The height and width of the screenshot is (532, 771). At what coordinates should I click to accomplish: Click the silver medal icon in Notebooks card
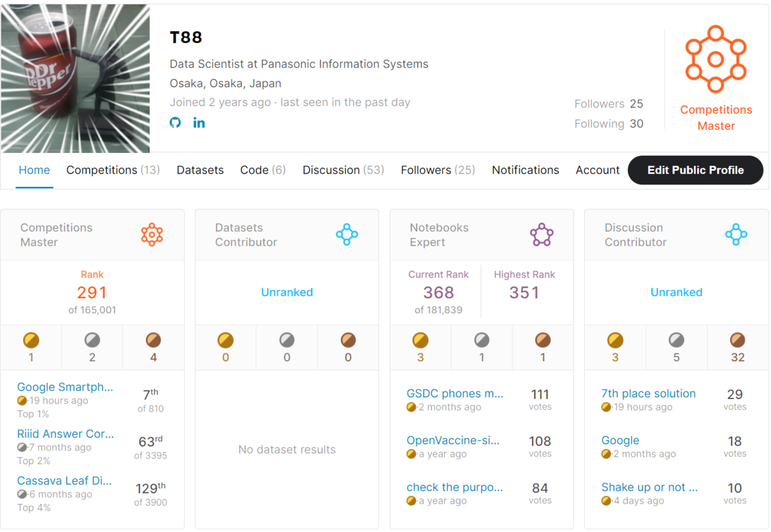click(x=482, y=340)
